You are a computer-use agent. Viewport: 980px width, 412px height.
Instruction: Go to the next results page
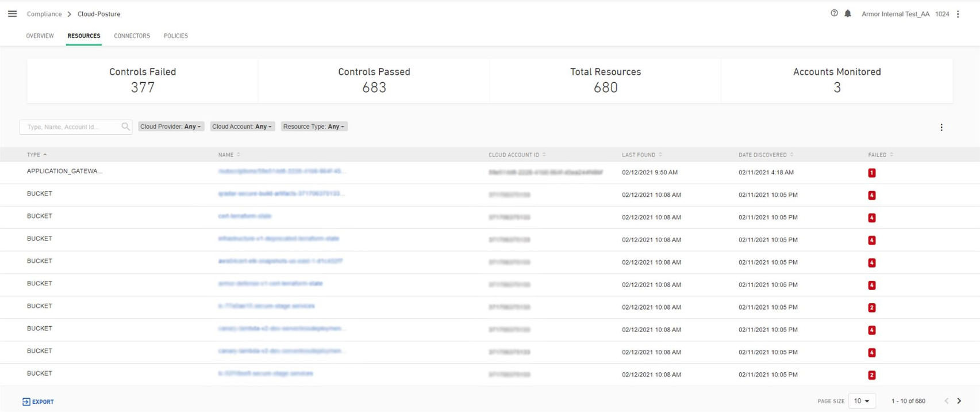(x=959, y=401)
